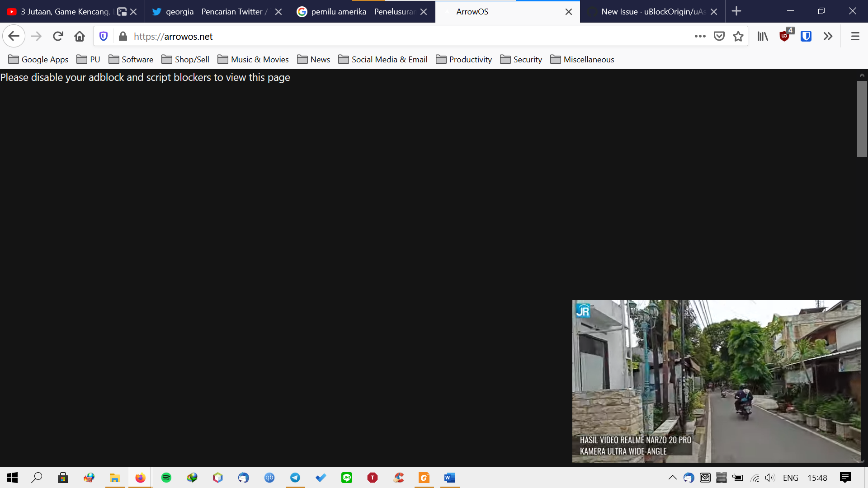Open the Firefox hamburger menu
868x488 pixels.
click(854, 36)
